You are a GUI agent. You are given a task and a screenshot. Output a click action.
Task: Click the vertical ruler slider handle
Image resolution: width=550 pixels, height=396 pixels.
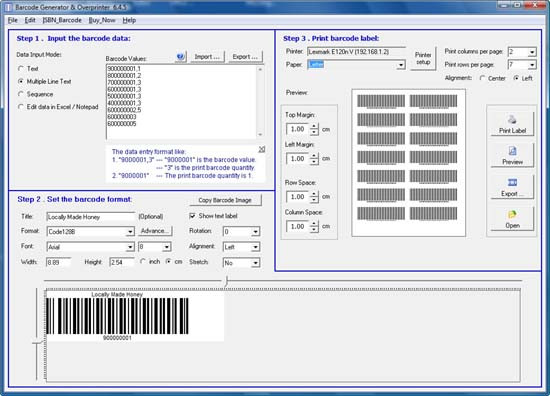click(x=37, y=343)
